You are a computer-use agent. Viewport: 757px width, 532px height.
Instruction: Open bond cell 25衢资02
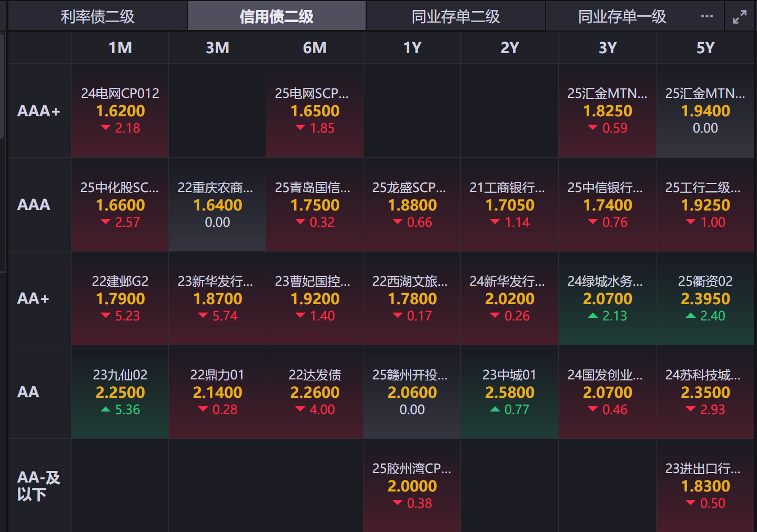705,298
